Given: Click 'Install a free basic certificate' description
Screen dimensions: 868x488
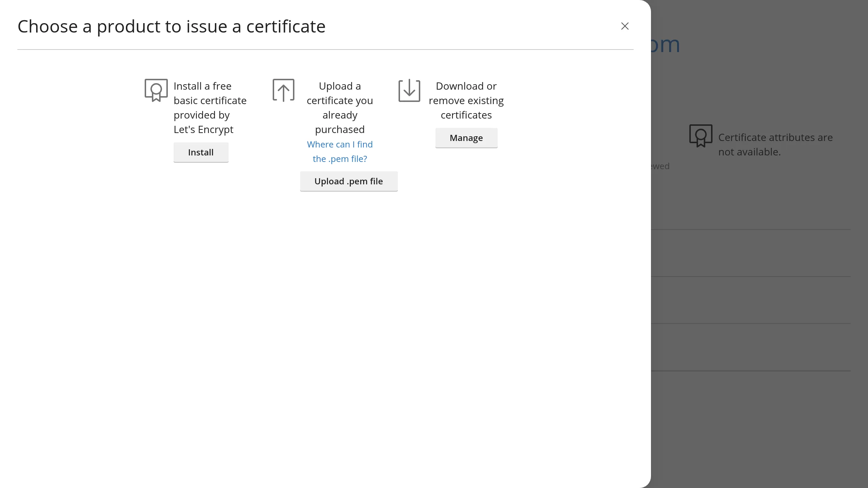Looking at the screenshot, I should 210,108.
